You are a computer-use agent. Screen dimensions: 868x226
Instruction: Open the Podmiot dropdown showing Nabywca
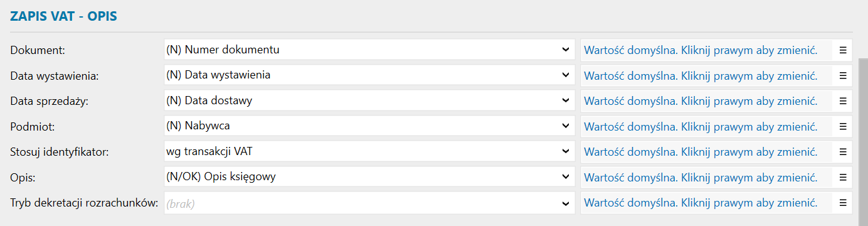[369, 126]
